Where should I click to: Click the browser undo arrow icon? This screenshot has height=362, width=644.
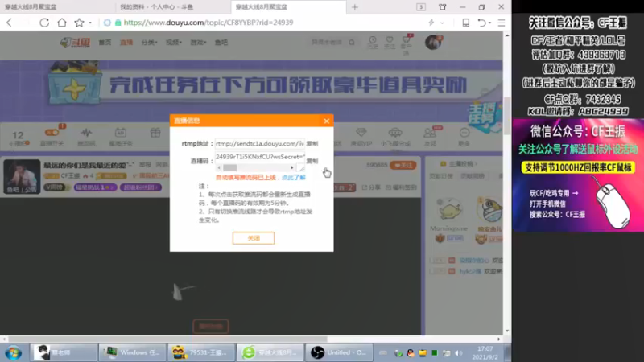tap(482, 23)
